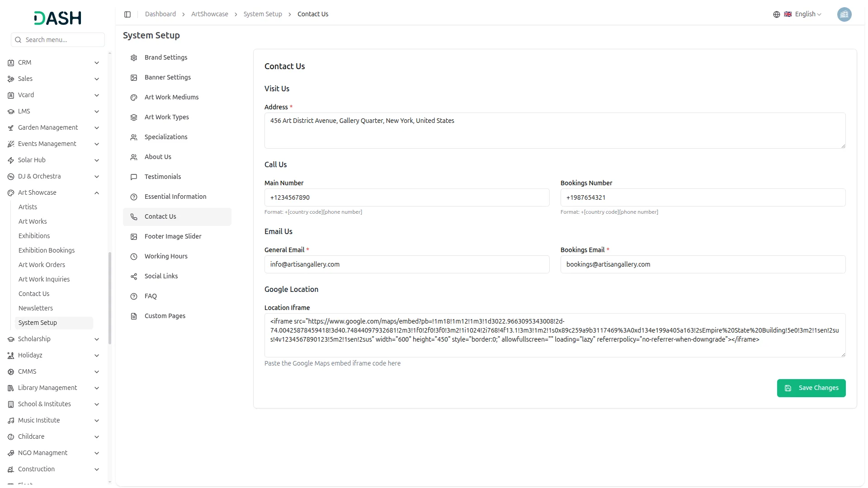The height and width of the screenshot is (488, 868).
Task: Go to the ArtShowcase breadcrumb link
Action: coord(209,14)
